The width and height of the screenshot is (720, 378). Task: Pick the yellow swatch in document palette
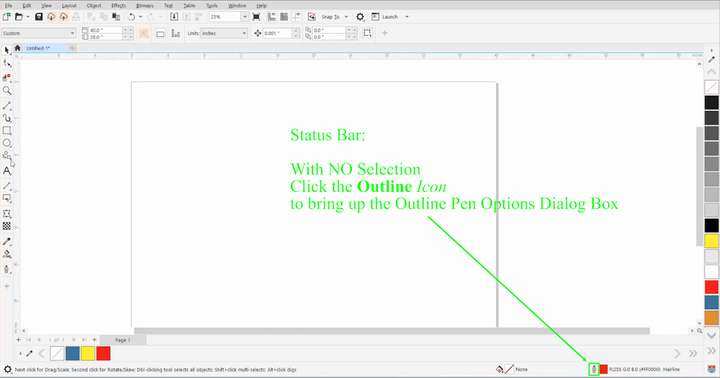88,353
